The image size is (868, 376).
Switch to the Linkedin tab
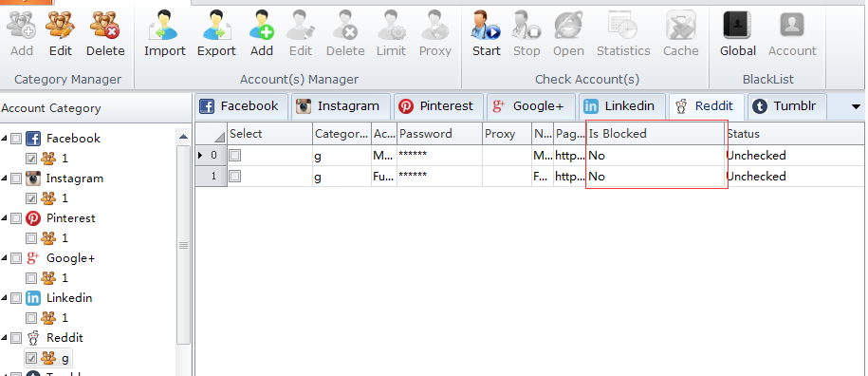(621, 106)
